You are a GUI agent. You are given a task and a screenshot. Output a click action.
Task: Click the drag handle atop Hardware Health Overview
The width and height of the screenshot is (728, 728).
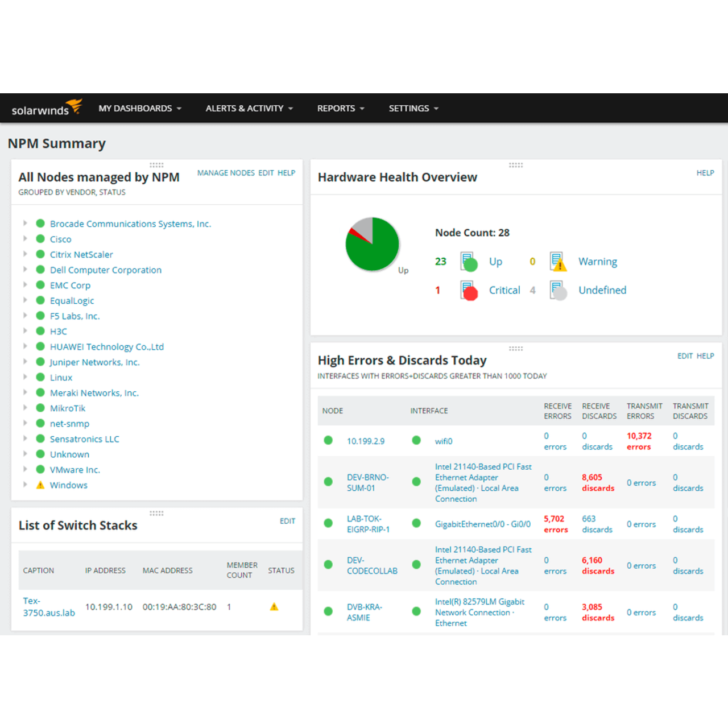pyautogui.click(x=516, y=165)
